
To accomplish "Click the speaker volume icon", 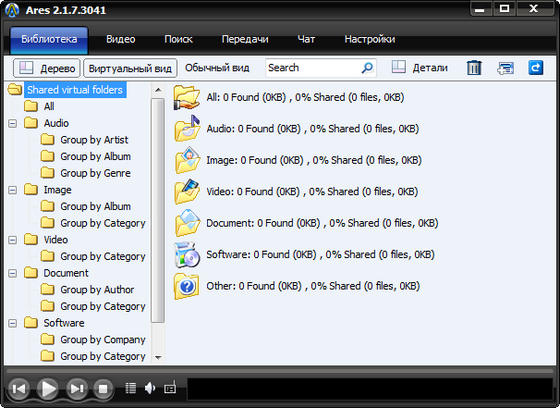I will coord(150,388).
